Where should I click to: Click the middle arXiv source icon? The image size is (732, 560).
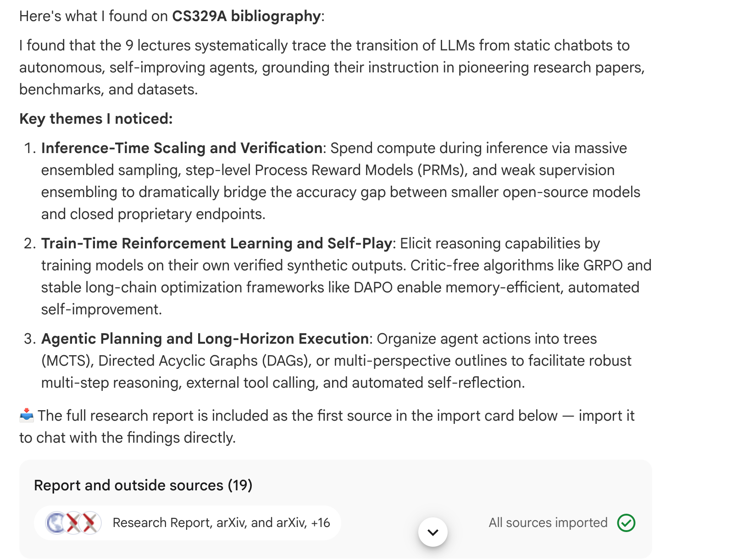click(x=73, y=523)
